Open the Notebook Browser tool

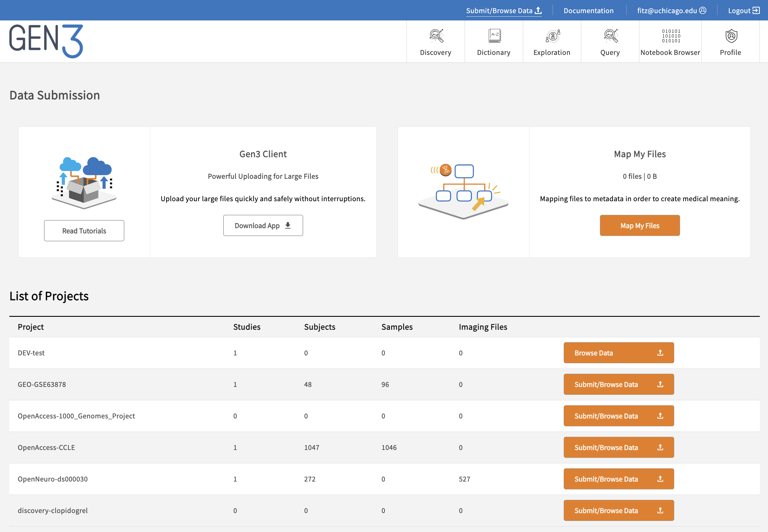(x=670, y=41)
